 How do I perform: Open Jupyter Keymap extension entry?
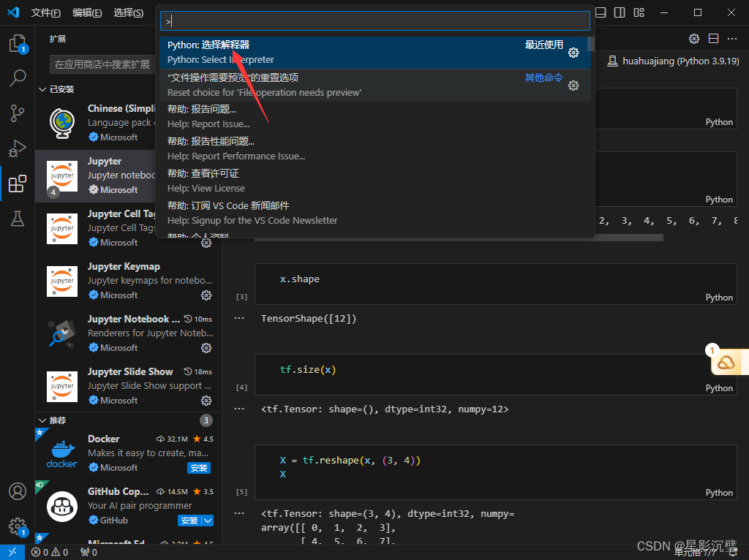point(128,281)
